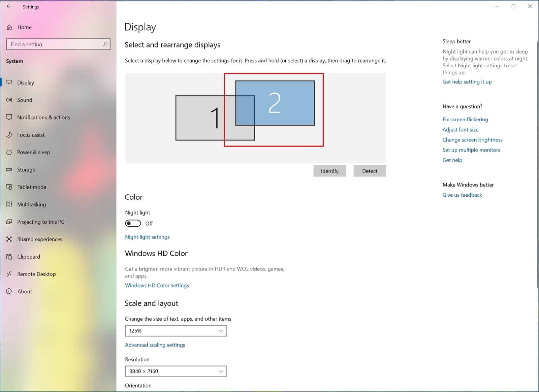Screen dimensions: 539x392
Task: Turn on the Night light toggle
Action: [x=133, y=223]
